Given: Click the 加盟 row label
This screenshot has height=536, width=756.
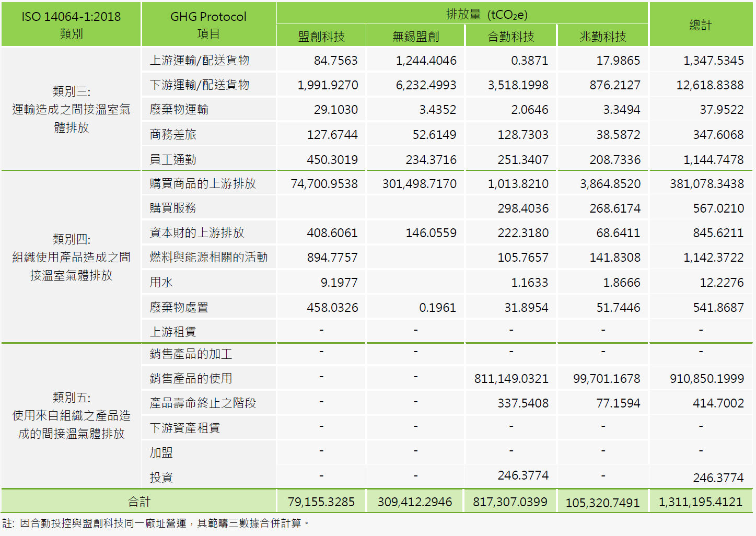Looking at the screenshot, I should pyautogui.click(x=161, y=453).
